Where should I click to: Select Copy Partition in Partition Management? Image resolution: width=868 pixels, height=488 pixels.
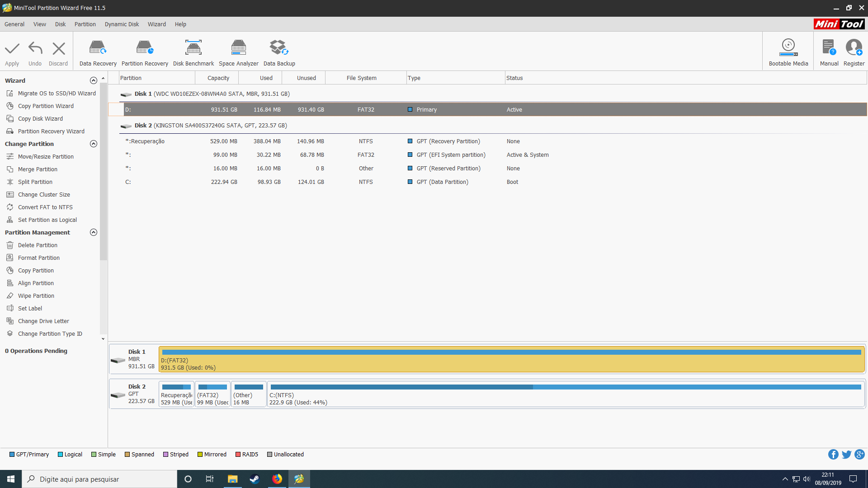(x=30, y=271)
